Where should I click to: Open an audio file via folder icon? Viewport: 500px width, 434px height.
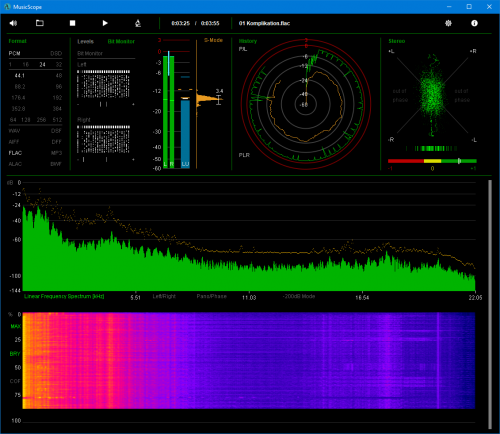coord(40,23)
